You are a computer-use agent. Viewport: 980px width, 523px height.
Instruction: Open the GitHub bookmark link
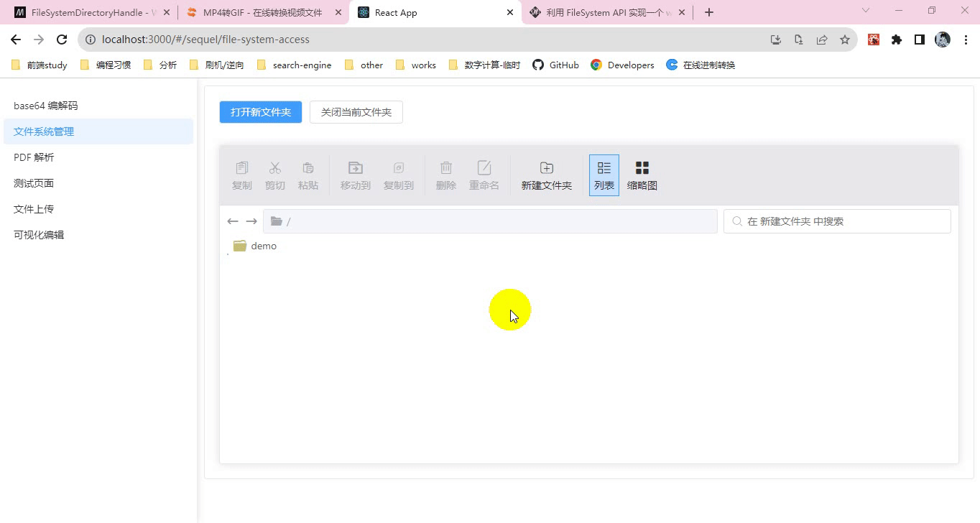[x=555, y=65]
